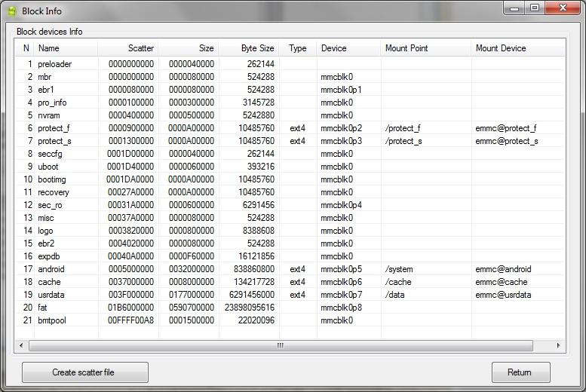Sort by the Scatter column header

pos(128,48)
